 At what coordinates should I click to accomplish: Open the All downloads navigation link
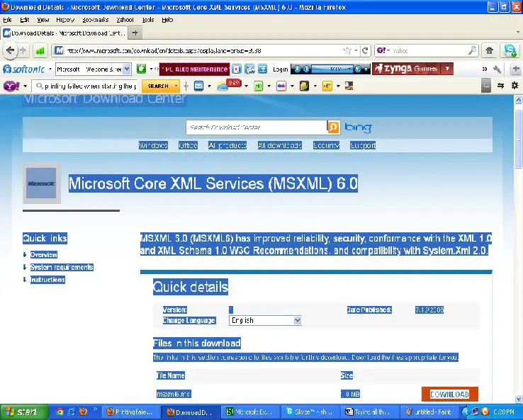[x=279, y=145]
